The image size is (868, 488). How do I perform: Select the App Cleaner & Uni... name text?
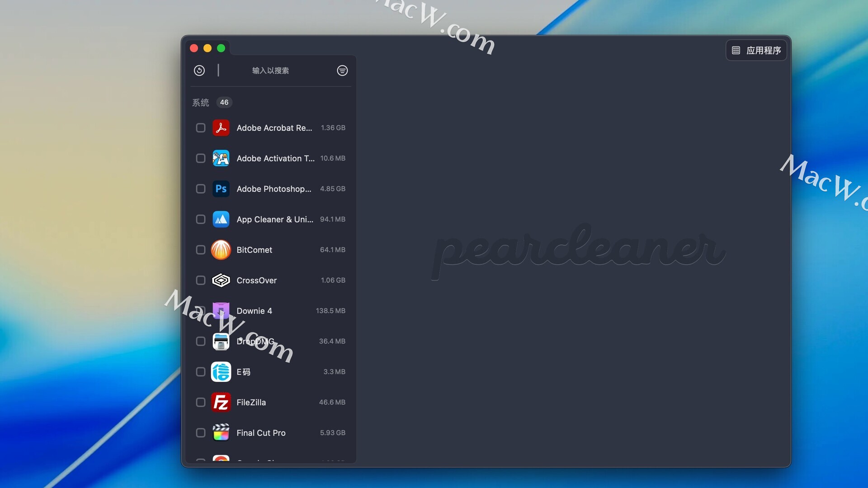pyautogui.click(x=275, y=219)
